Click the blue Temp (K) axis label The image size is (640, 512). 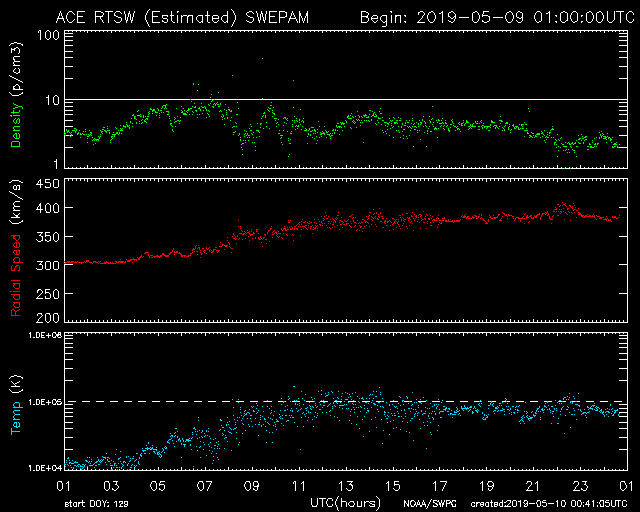(x=15, y=402)
